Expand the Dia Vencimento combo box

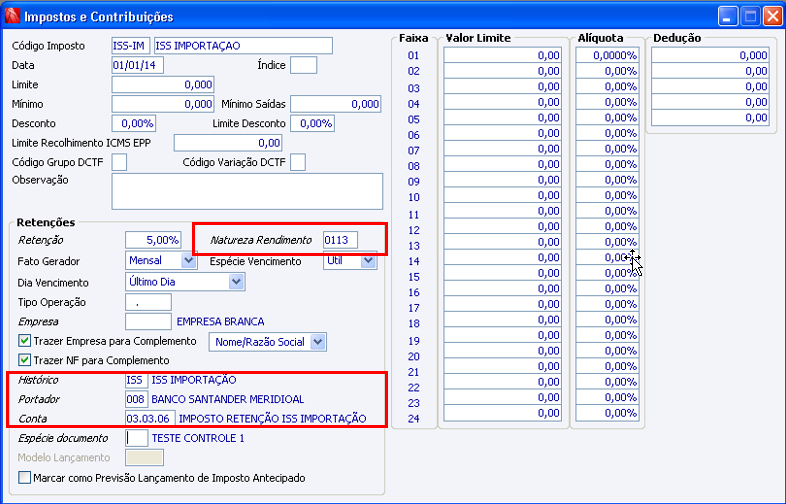click(x=236, y=282)
